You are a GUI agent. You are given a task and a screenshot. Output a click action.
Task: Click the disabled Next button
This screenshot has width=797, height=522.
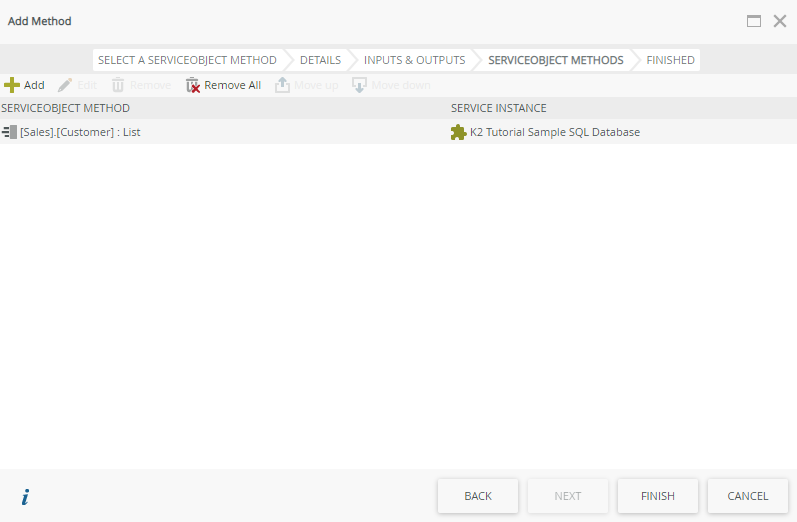pyautogui.click(x=568, y=496)
